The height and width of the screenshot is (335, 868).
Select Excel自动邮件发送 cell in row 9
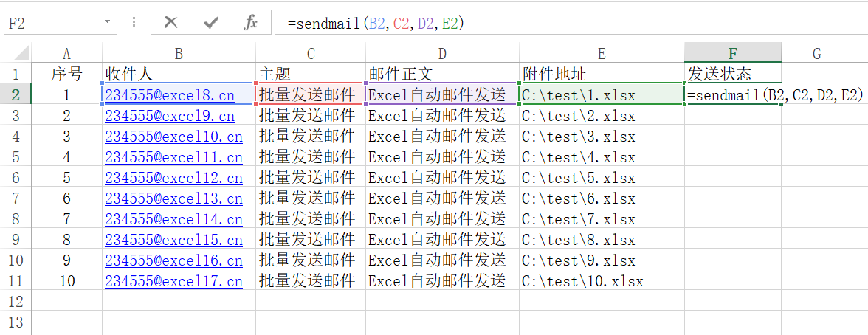pos(442,240)
